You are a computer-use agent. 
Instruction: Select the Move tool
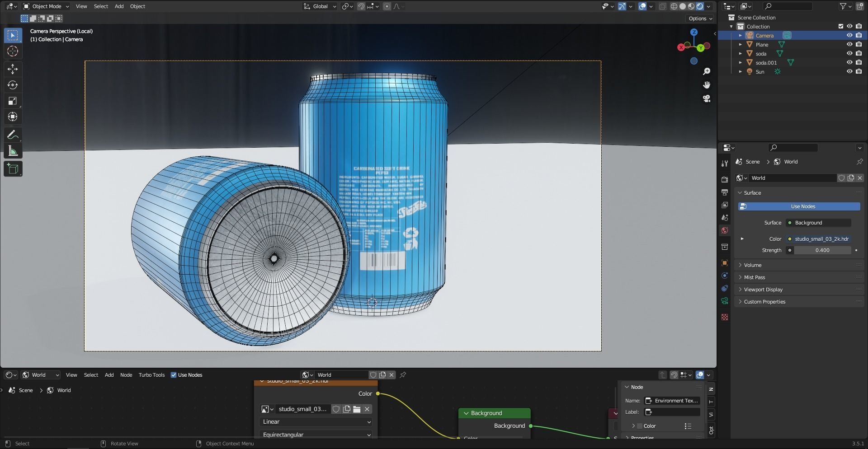[x=13, y=69]
